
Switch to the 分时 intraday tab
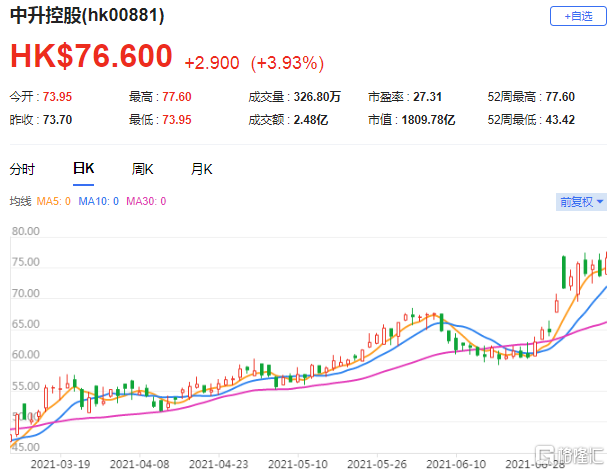(x=22, y=169)
